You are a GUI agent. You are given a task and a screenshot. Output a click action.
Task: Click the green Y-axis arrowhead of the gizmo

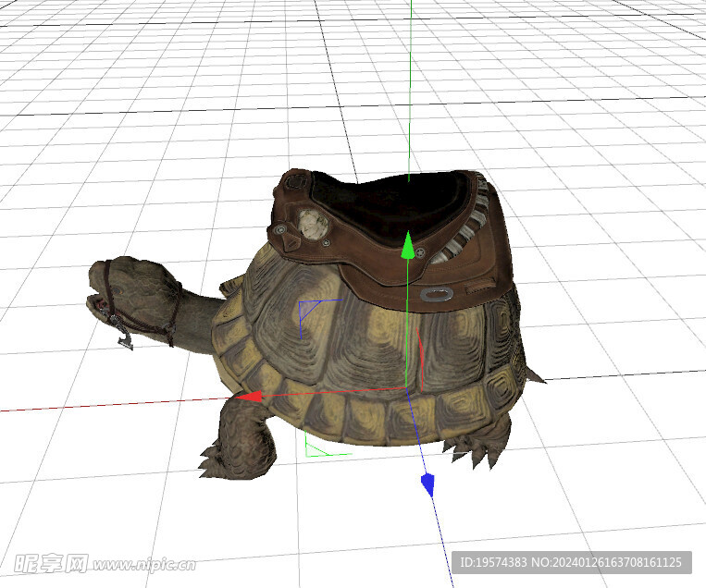pyautogui.click(x=407, y=245)
